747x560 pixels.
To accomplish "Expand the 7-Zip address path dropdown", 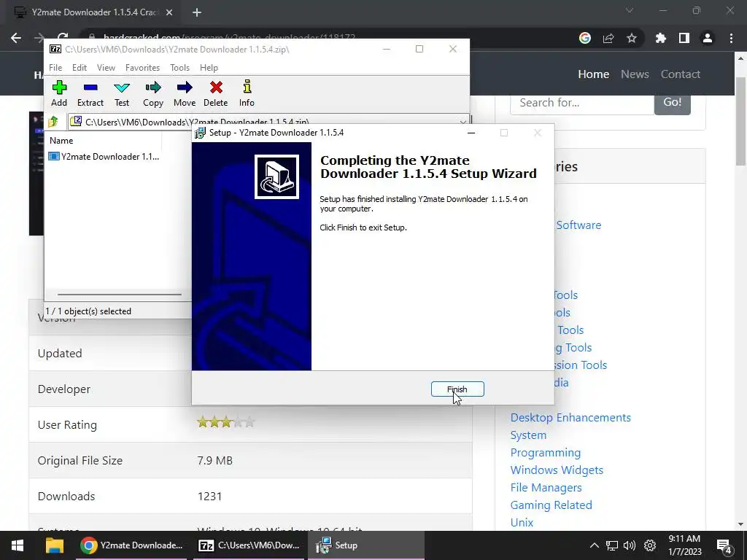I will pyautogui.click(x=462, y=122).
